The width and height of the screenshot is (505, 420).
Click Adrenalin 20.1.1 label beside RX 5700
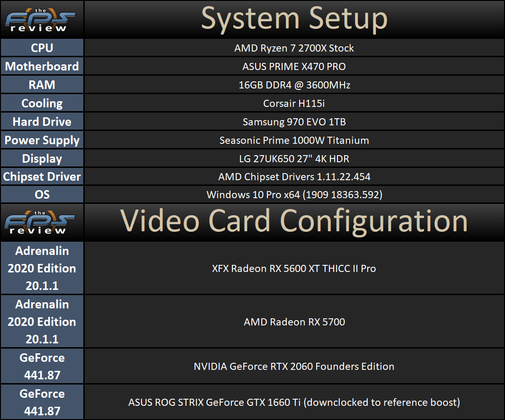(42, 322)
